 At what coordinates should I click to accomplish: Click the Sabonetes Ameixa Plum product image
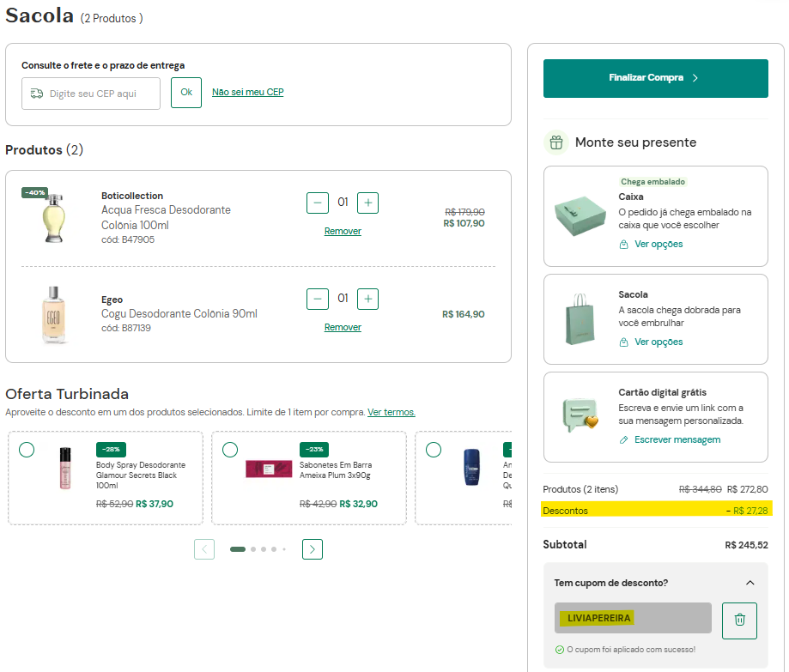point(269,469)
